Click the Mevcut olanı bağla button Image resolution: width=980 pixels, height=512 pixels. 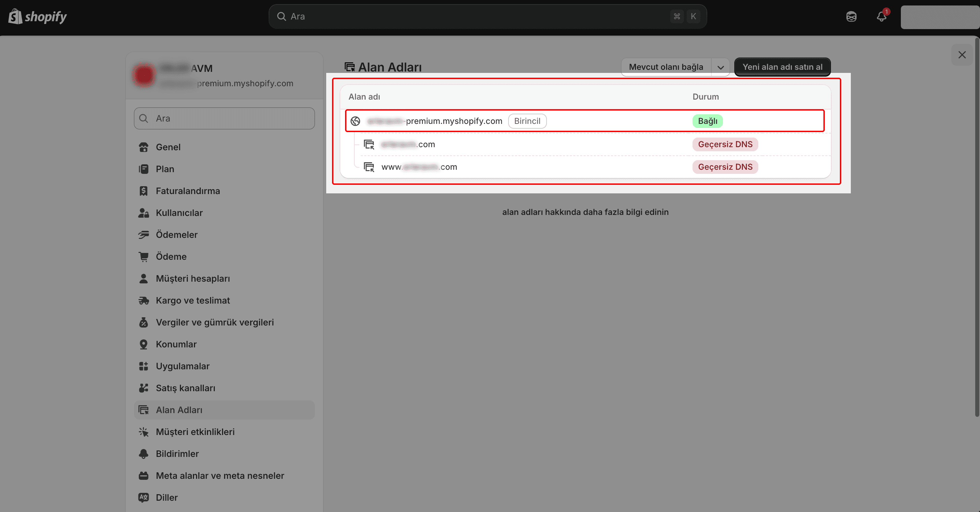click(x=665, y=67)
